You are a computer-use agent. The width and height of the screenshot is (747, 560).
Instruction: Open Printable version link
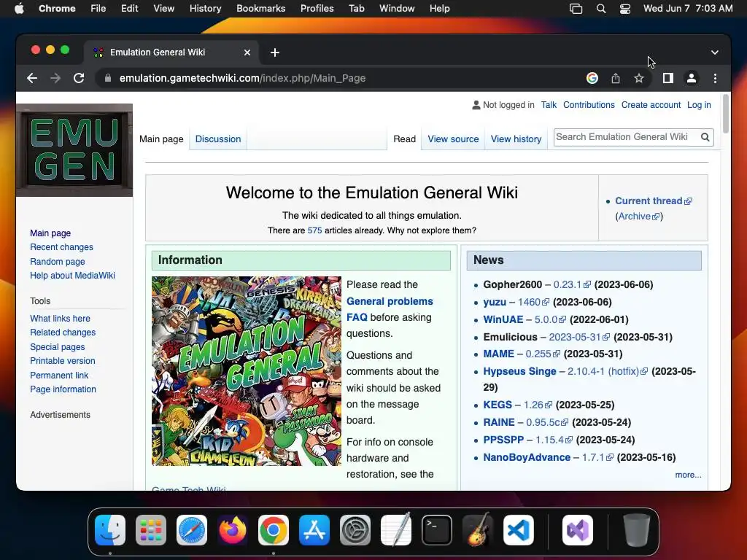[x=63, y=361]
